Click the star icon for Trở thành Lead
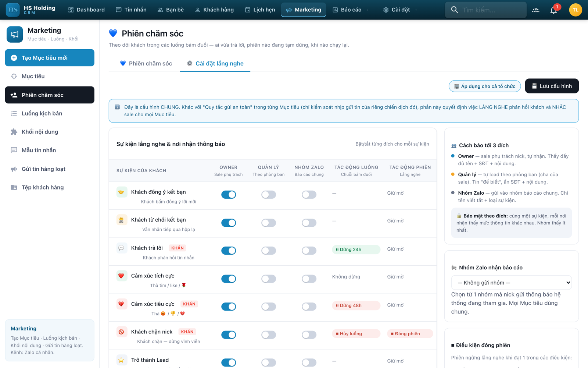This screenshot has height=368, width=588. [x=121, y=360]
